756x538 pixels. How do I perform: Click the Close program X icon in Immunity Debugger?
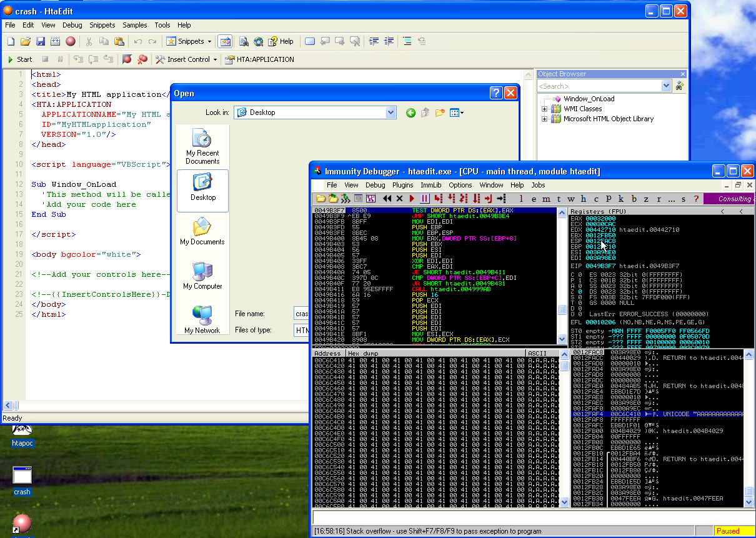coord(400,199)
